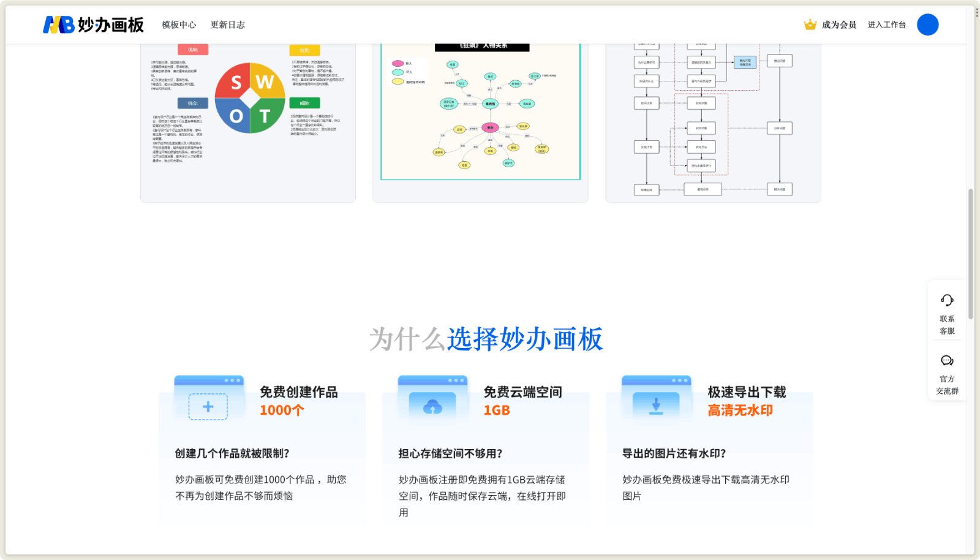980x560 pixels.
Task: Click the 联系客服 label
Action: point(947,325)
